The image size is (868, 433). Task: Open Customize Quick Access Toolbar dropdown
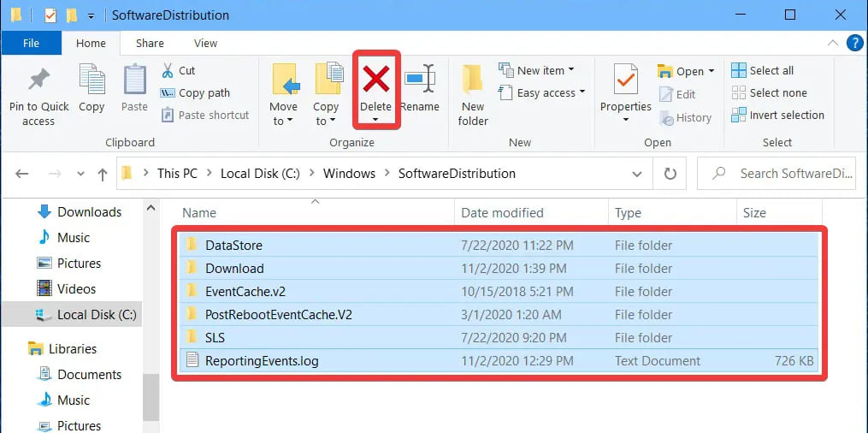point(91,16)
